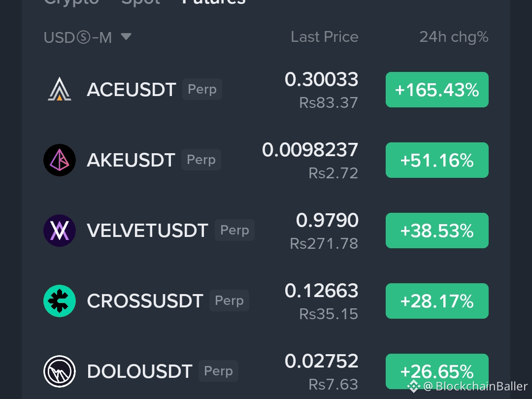Screen dimensions: 532x399
Task: Tap the CROSS green coin icon
Action: point(60,301)
